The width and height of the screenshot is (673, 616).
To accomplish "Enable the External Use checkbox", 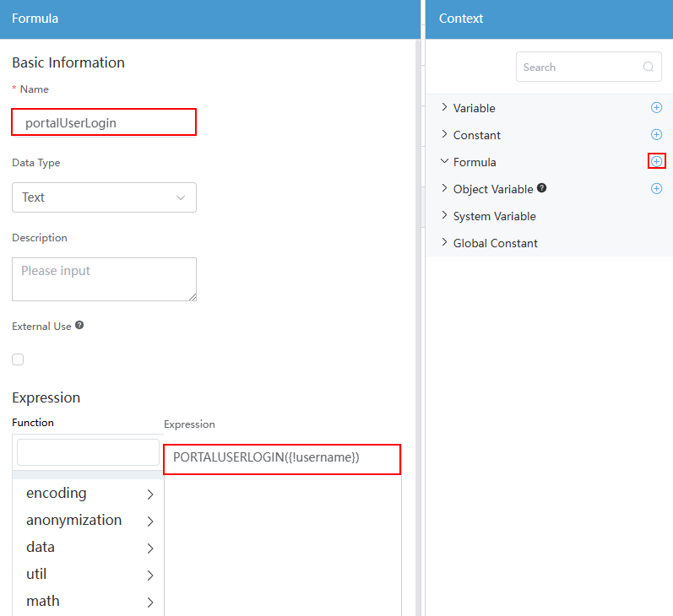I will [18, 359].
